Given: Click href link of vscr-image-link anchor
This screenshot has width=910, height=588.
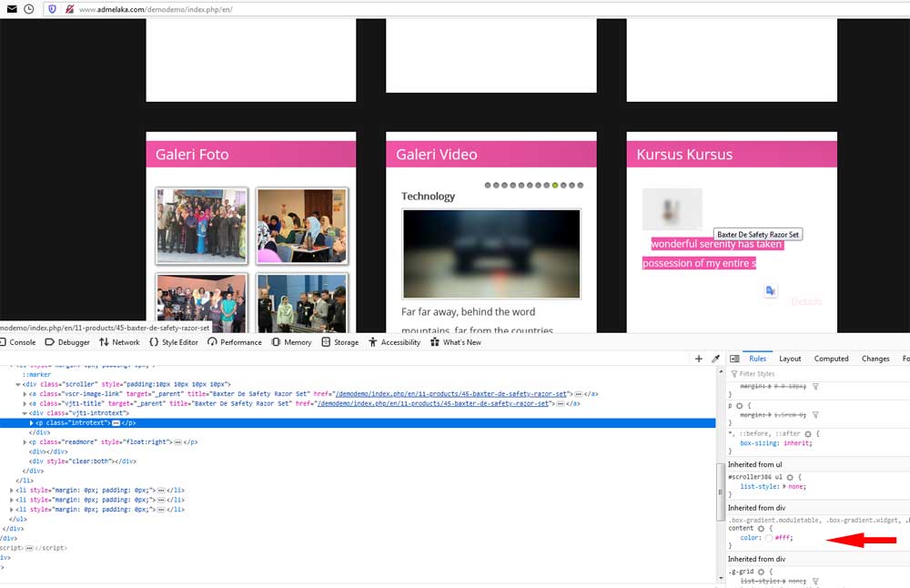Looking at the screenshot, I should (x=450, y=394).
